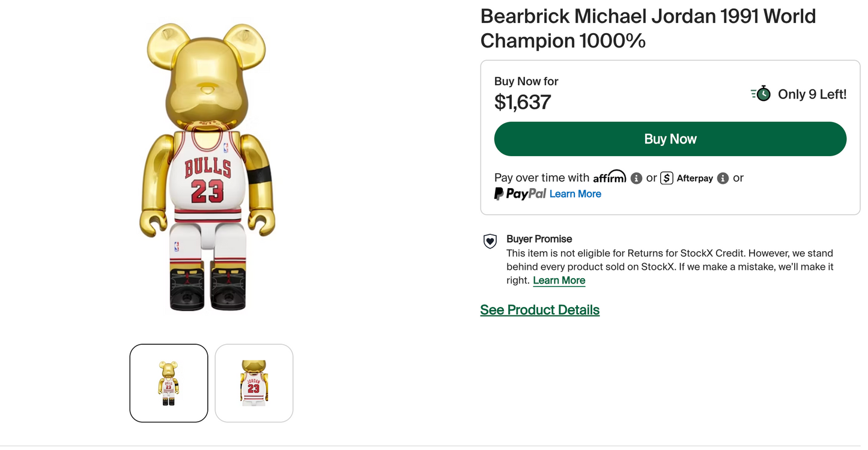868x450 pixels.
Task: Click the stopwatch icon beside Only 9 Left
Action: [760, 94]
